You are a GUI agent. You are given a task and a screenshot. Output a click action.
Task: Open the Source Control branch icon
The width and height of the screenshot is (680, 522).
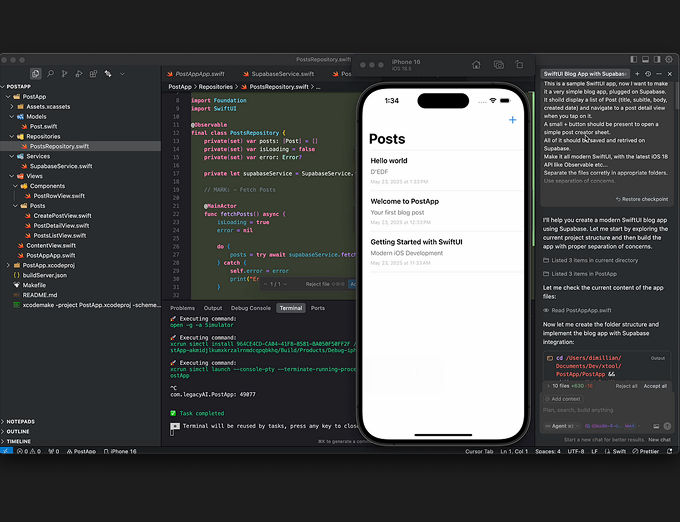[x=65, y=74]
